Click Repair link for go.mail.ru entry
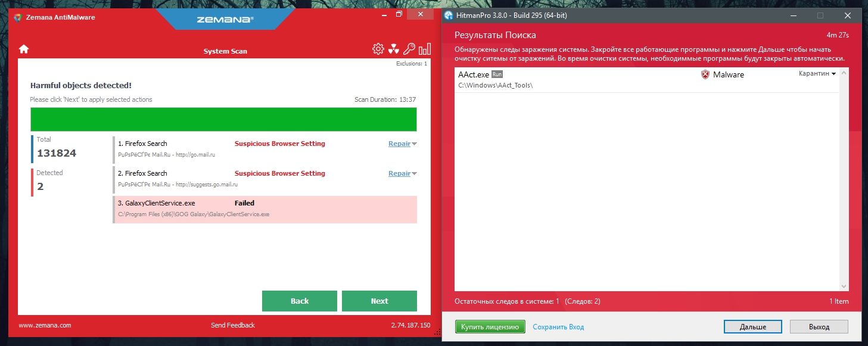868x346 pixels. pyautogui.click(x=399, y=144)
